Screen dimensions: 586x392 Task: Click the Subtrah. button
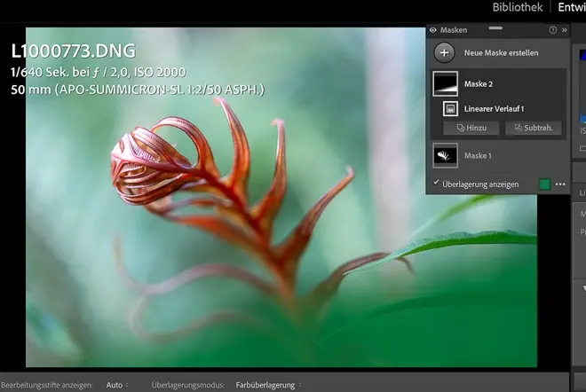tap(535, 128)
